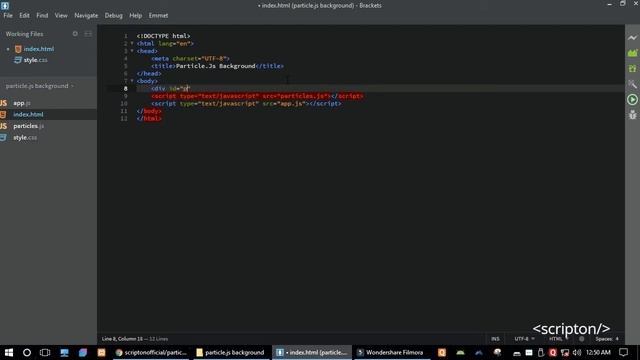Click the third green right-toolbar icon
Viewport: 640px width, 360px height.
click(x=632, y=69)
